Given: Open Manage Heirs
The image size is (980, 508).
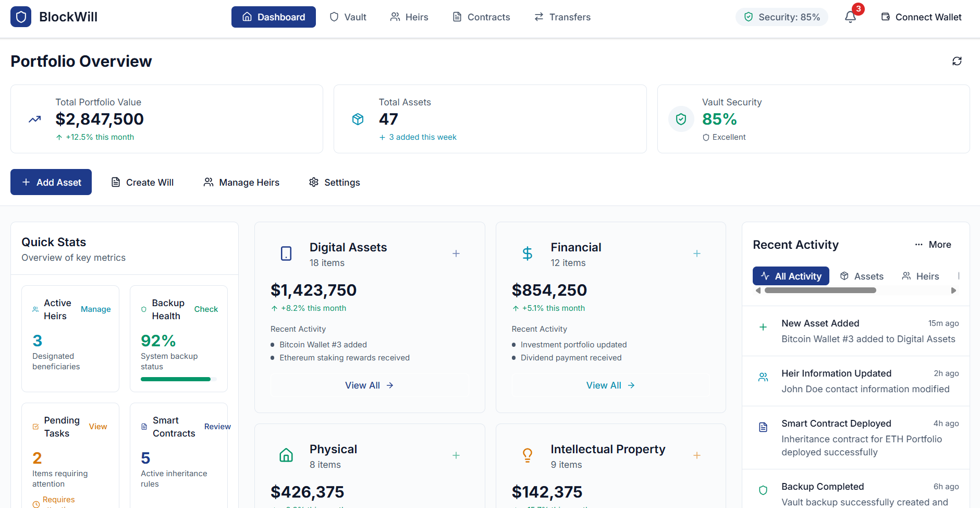Looking at the screenshot, I should (x=241, y=182).
